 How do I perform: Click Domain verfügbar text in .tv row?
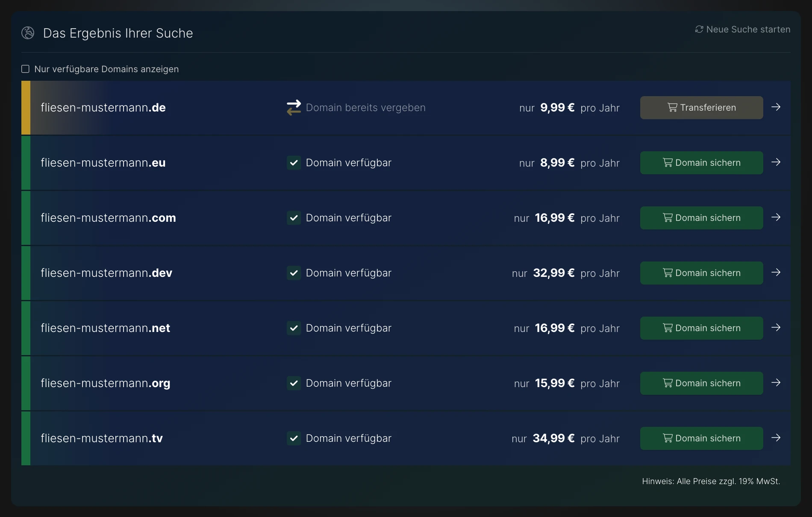pos(349,438)
